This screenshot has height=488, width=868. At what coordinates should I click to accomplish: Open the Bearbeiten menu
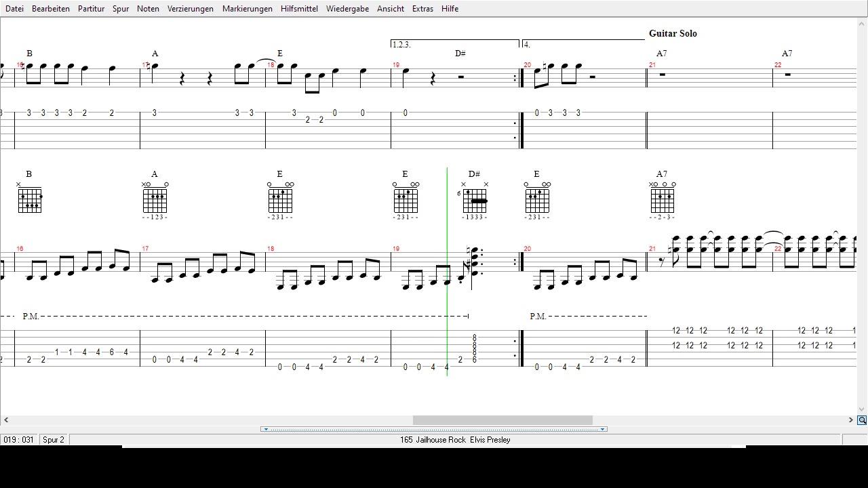[51, 9]
